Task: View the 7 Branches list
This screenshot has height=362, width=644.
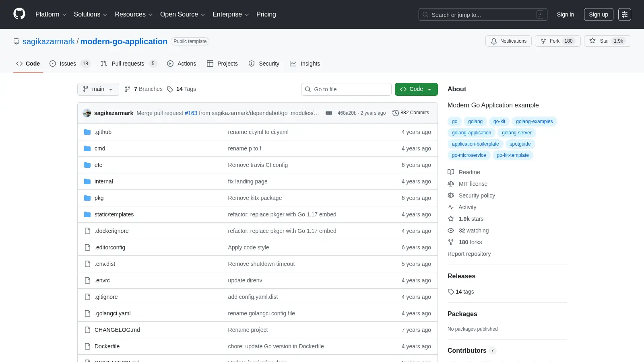Action: click(x=144, y=89)
